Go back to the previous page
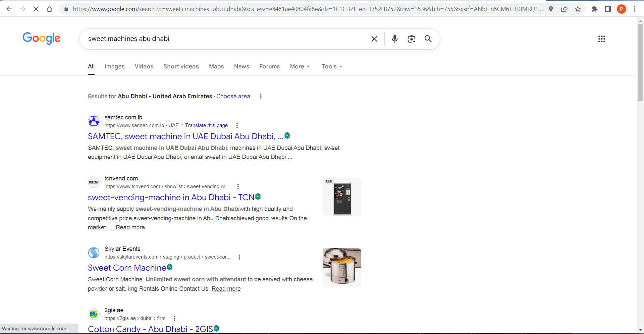Screen dimensions: 644x334 pos(9,9)
